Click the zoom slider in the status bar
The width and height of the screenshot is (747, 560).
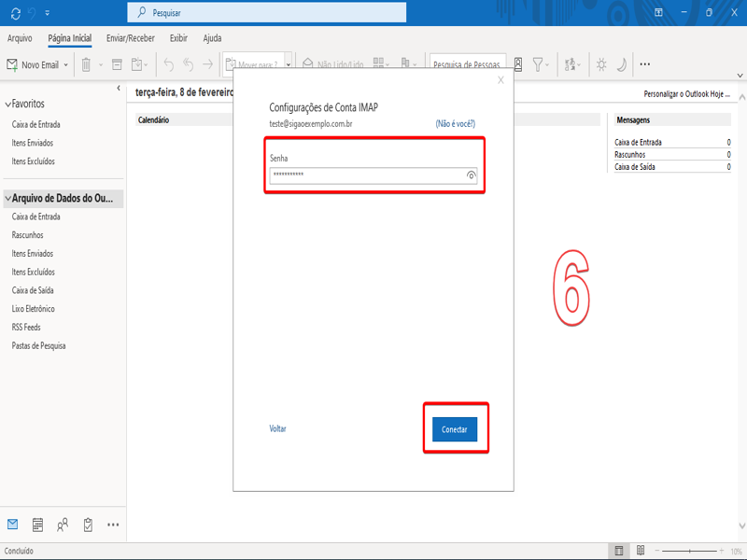click(x=690, y=551)
